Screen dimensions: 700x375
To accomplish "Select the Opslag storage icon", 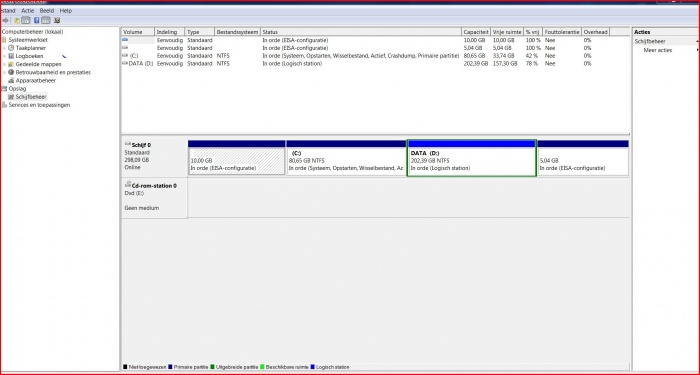I will pyautogui.click(x=5, y=89).
